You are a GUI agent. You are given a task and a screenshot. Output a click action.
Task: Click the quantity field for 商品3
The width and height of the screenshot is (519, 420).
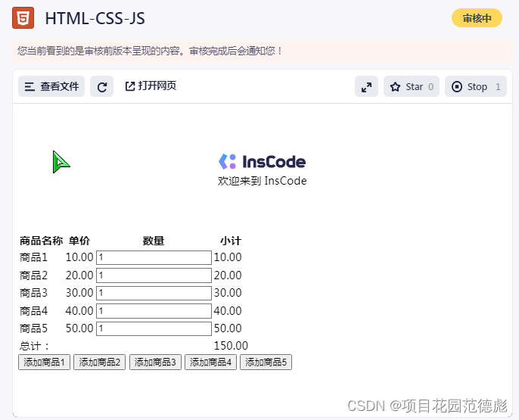pyautogui.click(x=154, y=293)
